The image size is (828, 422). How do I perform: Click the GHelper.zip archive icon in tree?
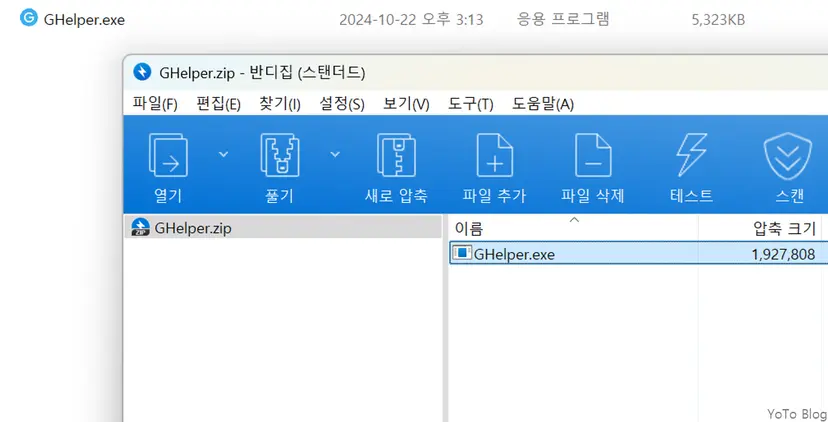140,228
